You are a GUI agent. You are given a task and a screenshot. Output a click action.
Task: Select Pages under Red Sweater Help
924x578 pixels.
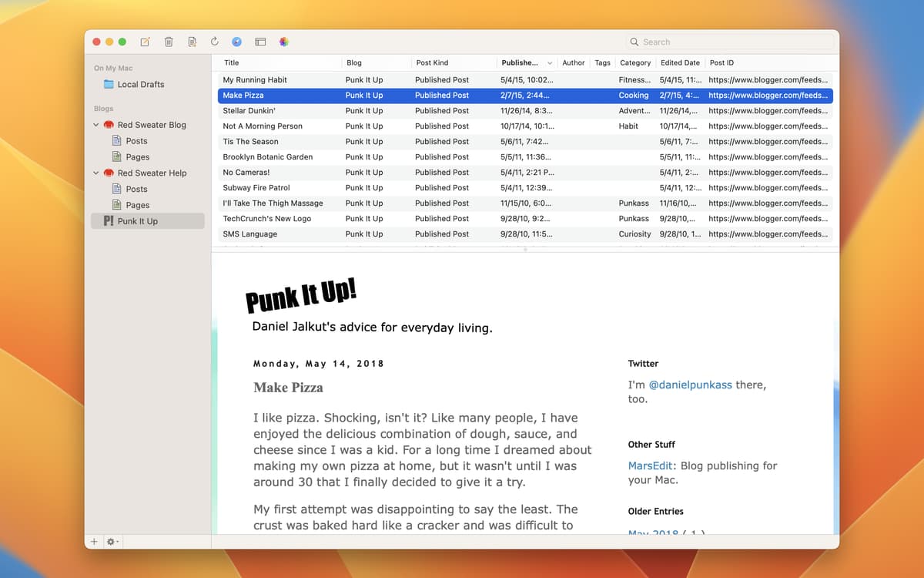137,205
